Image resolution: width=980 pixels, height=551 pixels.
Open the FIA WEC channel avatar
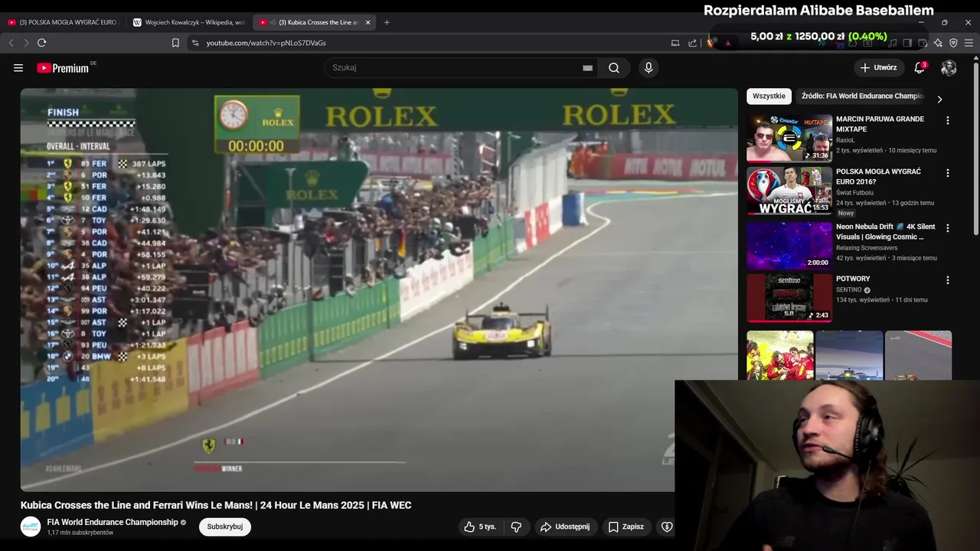click(31, 527)
